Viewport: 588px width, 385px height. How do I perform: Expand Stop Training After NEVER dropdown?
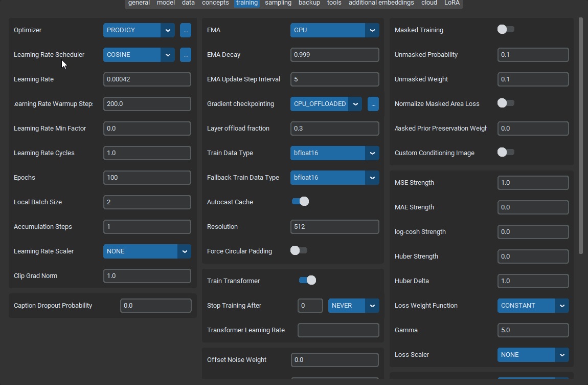354,306
